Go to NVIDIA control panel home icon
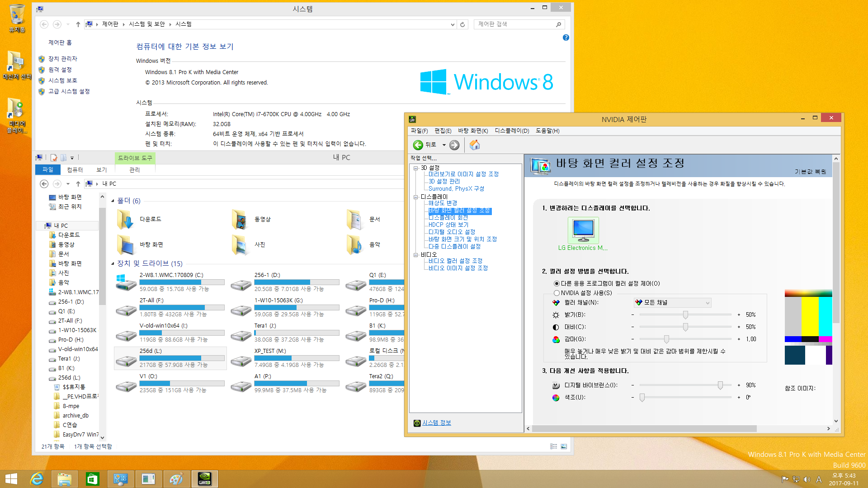The height and width of the screenshot is (488, 868). (x=475, y=145)
